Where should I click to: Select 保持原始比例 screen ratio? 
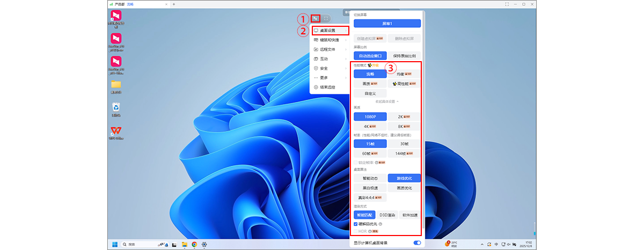pos(404,55)
